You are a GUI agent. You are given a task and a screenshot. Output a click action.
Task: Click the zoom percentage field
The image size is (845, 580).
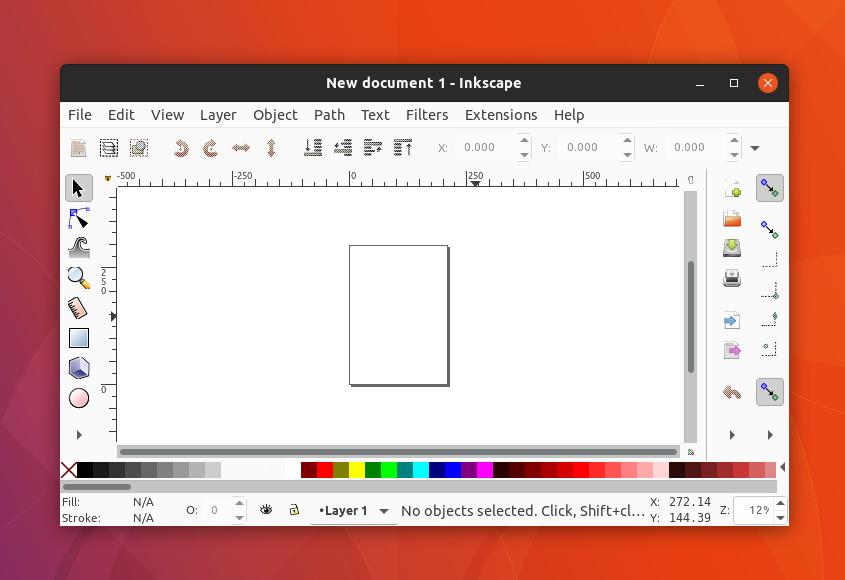point(754,510)
